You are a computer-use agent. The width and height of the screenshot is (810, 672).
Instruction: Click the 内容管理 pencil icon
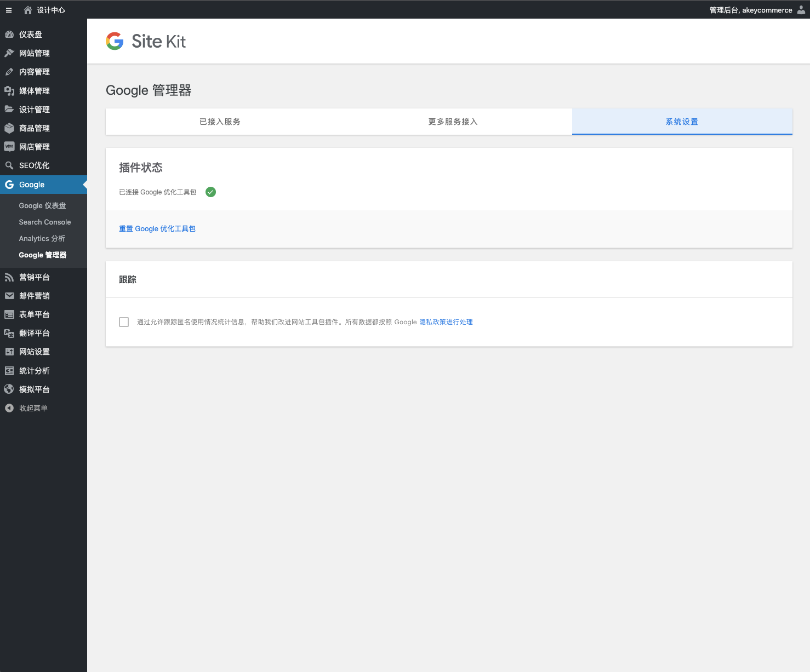[x=9, y=72]
